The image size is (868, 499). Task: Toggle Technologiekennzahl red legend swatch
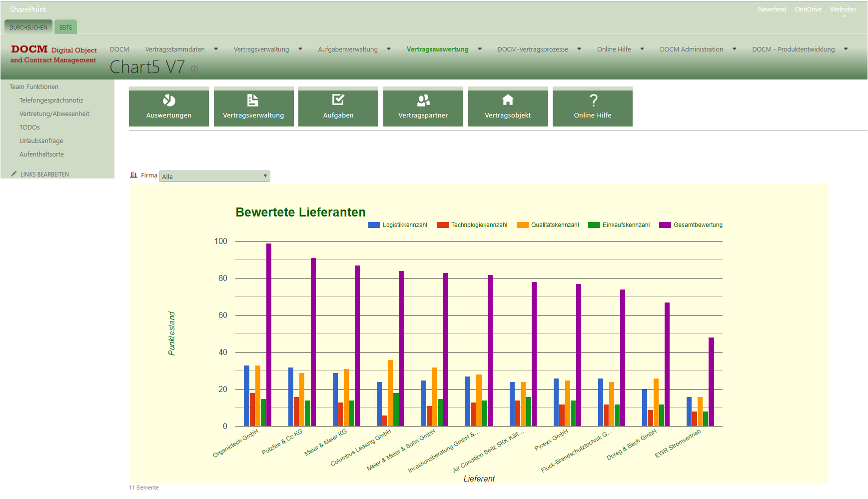[x=443, y=225]
